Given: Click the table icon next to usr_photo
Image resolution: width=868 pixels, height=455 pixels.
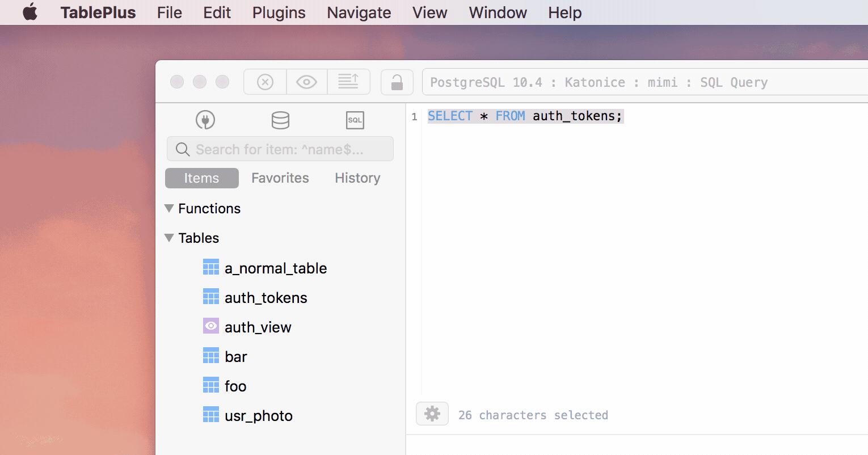Looking at the screenshot, I should point(211,415).
